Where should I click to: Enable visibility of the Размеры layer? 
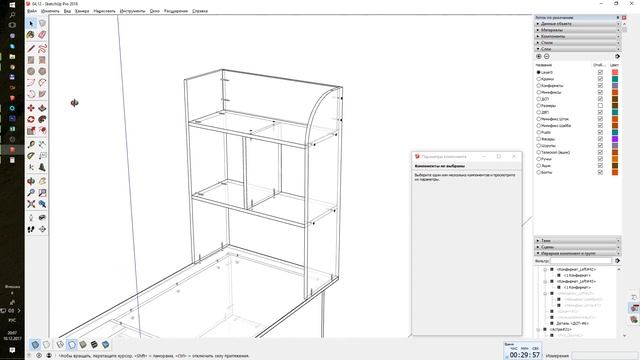pyautogui.click(x=600, y=105)
